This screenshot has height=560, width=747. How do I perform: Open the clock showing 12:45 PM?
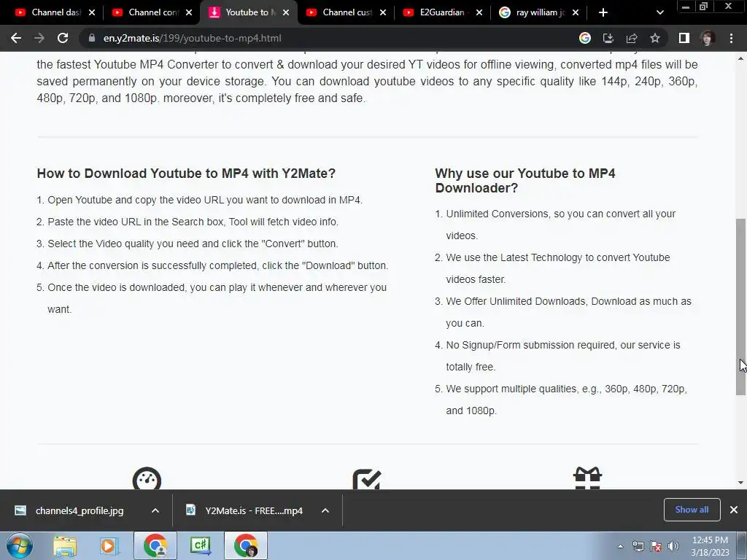click(710, 546)
